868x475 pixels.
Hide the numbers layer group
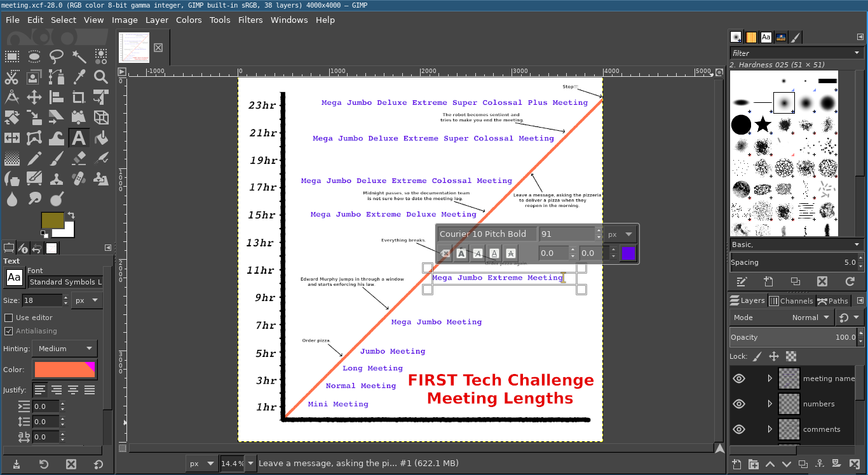(x=739, y=404)
